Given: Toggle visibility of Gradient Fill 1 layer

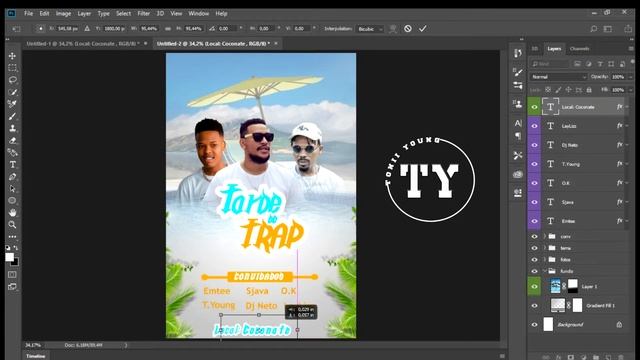Looking at the screenshot, I should coord(534,305).
